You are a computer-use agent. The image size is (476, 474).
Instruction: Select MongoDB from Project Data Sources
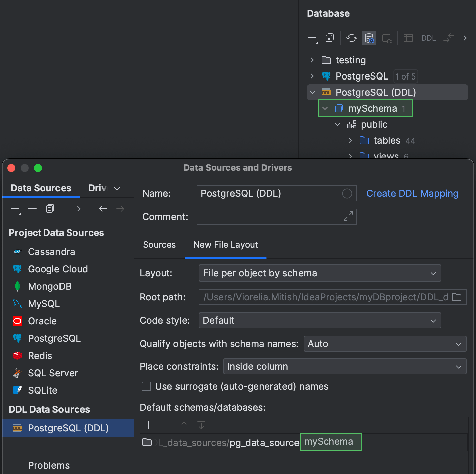[x=49, y=286]
